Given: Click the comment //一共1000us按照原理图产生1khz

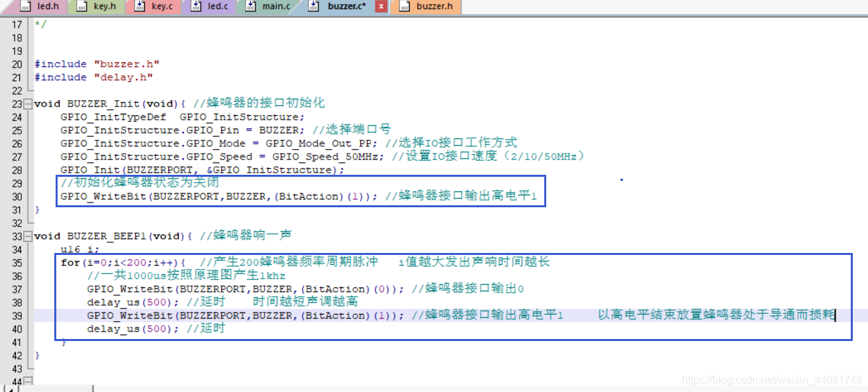Looking at the screenshot, I should (x=186, y=275).
